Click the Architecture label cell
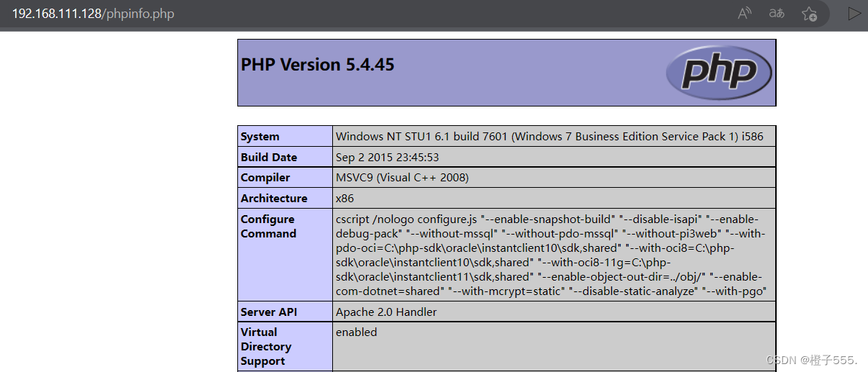Viewport: 868px width, 372px height. [285, 198]
